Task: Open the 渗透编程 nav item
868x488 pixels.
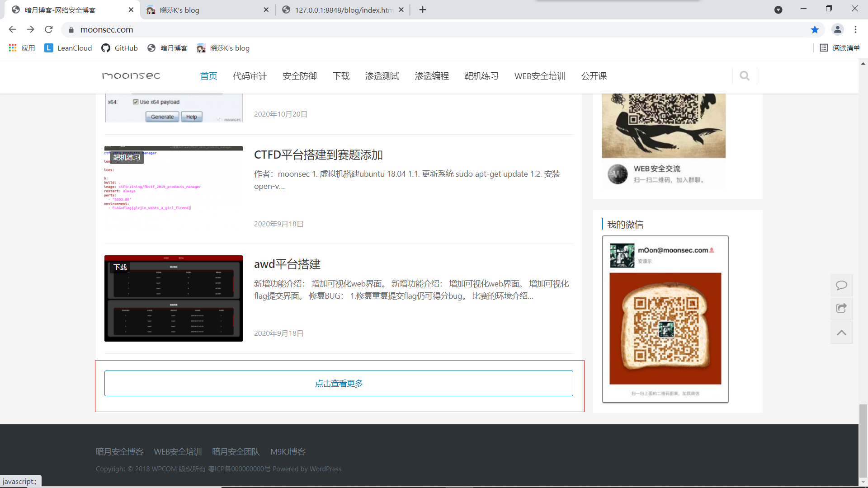Action: (432, 76)
